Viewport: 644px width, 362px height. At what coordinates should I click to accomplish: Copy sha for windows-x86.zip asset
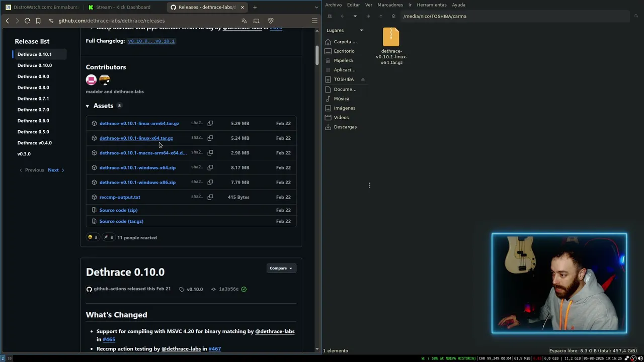pyautogui.click(x=210, y=182)
